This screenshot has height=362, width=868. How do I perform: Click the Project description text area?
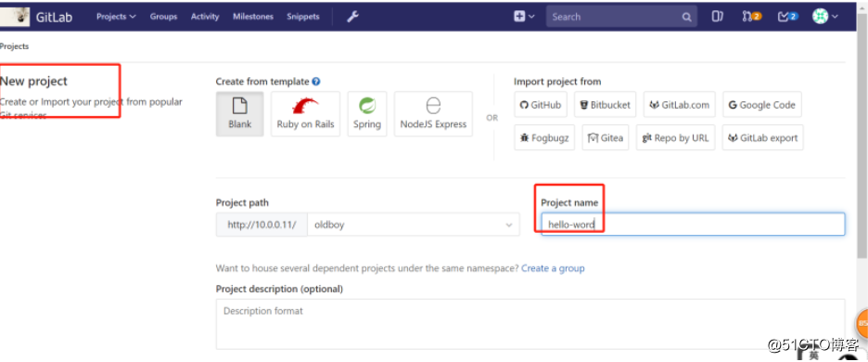coord(530,324)
